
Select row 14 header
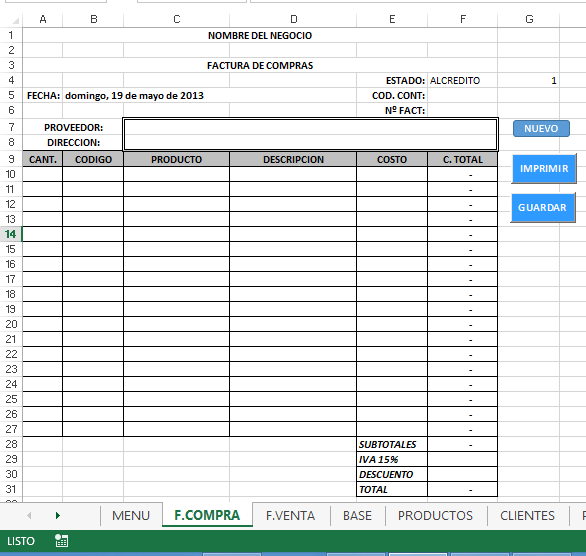(11, 234)
